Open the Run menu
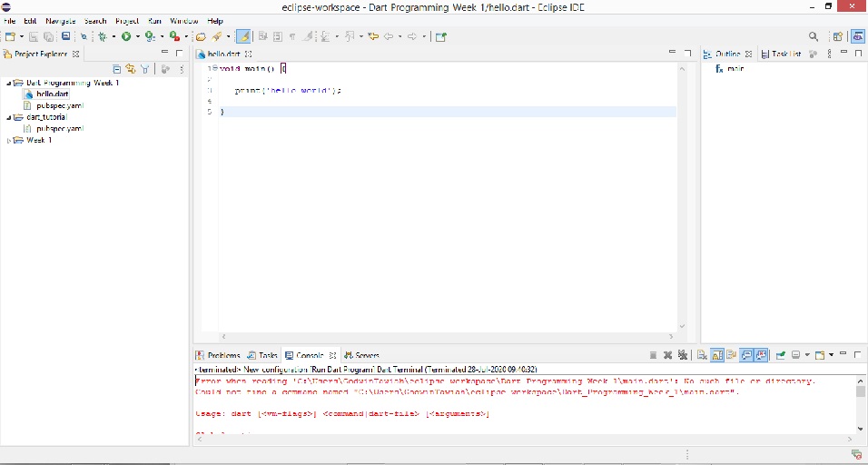868x465 pixels. coord(154,21)
